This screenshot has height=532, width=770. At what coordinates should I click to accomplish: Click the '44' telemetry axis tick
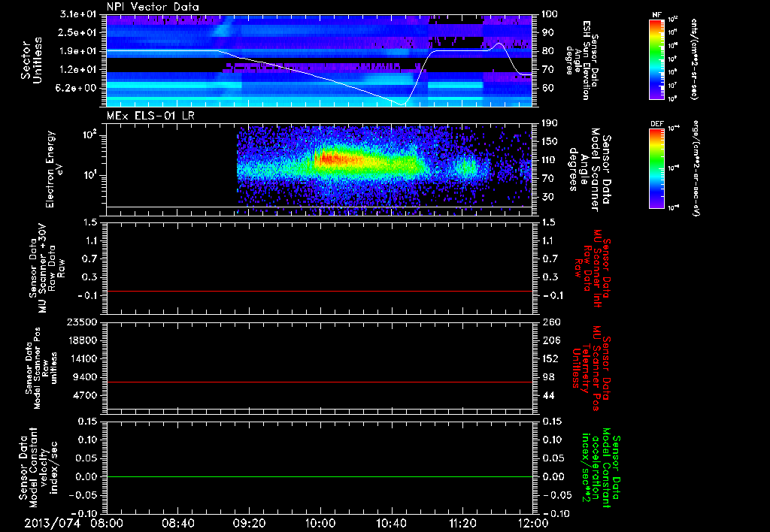click(547, 395)
